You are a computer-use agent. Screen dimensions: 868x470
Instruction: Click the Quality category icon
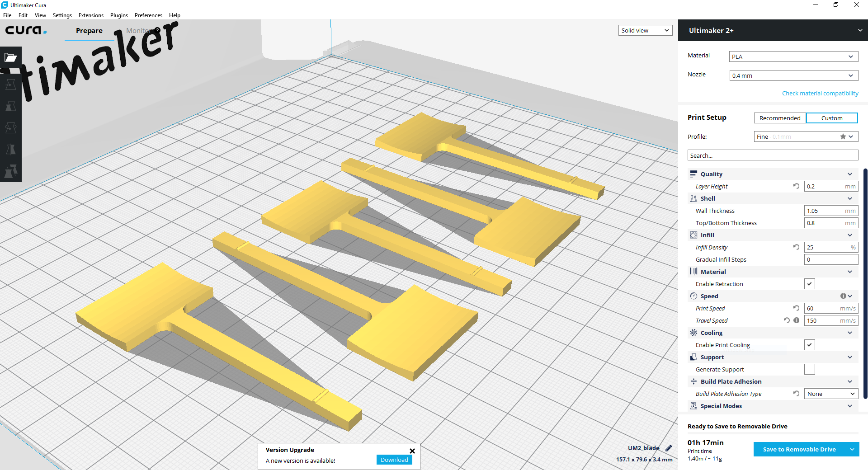[693, 174]
